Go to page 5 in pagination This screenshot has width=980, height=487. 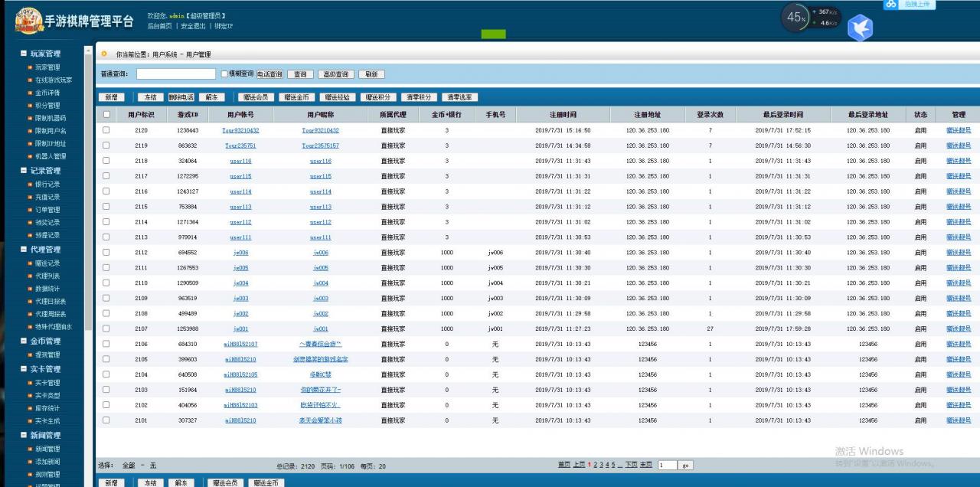tap(613, 465)
